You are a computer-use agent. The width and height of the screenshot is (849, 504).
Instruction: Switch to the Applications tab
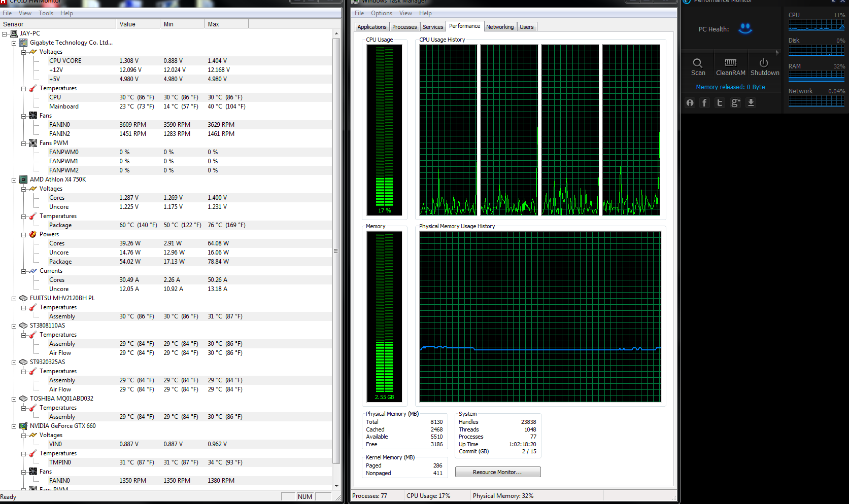372,27
